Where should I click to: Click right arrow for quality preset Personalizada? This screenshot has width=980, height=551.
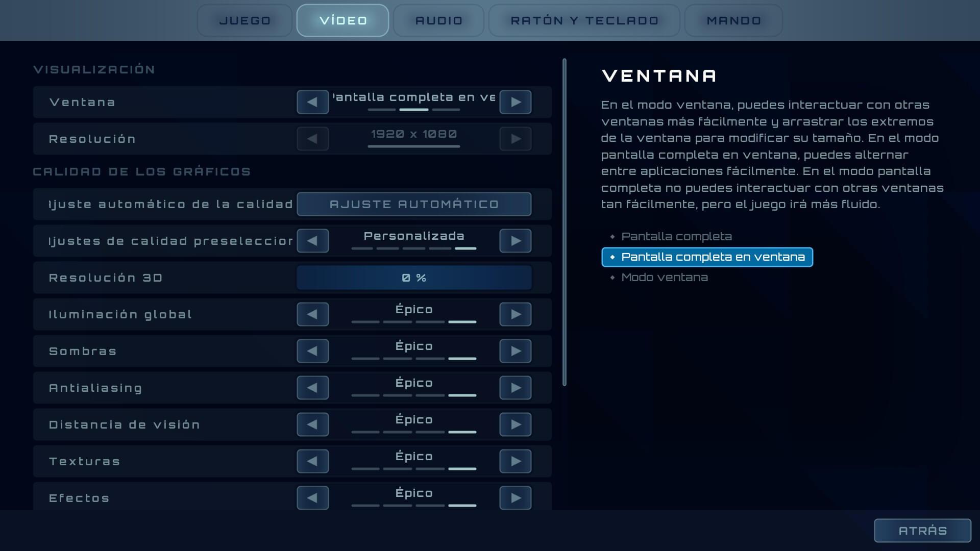(515, 241)
